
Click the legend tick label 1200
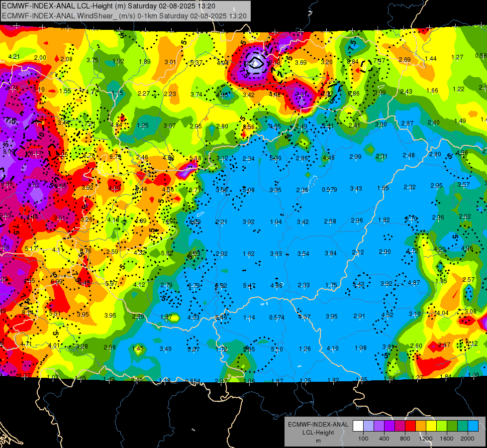[x=425, y=439]
